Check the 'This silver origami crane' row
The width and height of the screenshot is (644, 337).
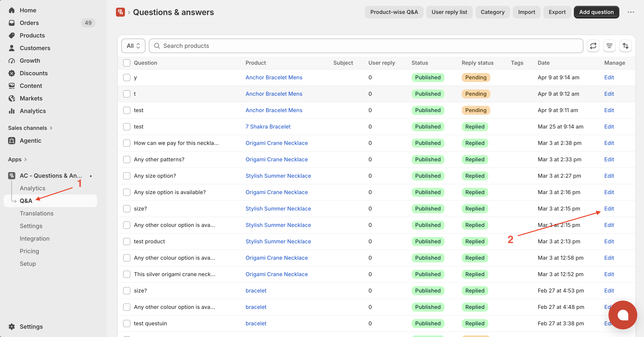point(127,274)
